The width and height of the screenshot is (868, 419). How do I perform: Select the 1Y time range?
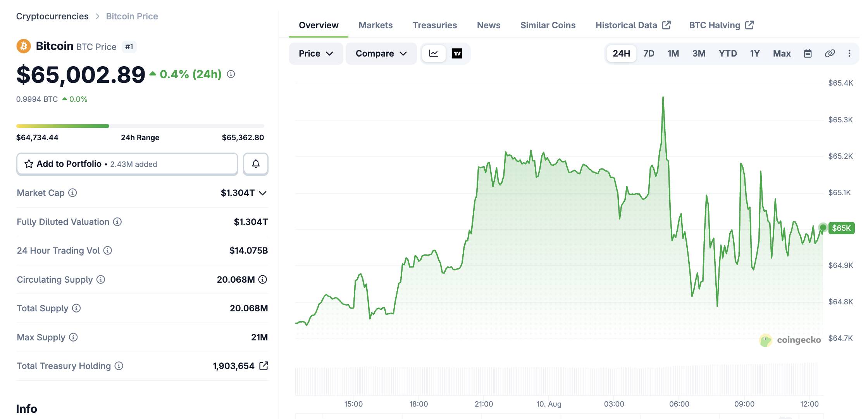pos(755,53)
